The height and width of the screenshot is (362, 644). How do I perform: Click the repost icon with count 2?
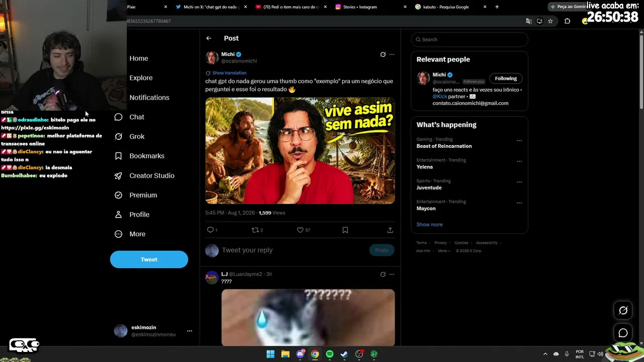coord(255,230)
